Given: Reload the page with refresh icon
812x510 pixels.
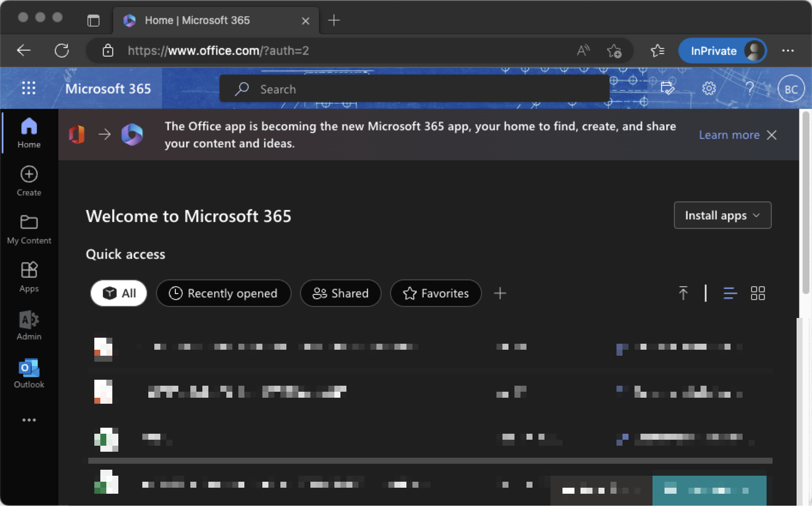Looking at the screenshot, I should tap(62, 51).
